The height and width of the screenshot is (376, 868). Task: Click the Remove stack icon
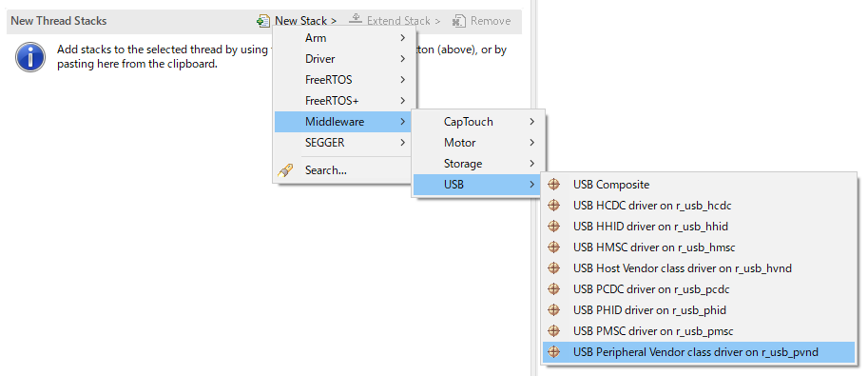coord(459,21)
